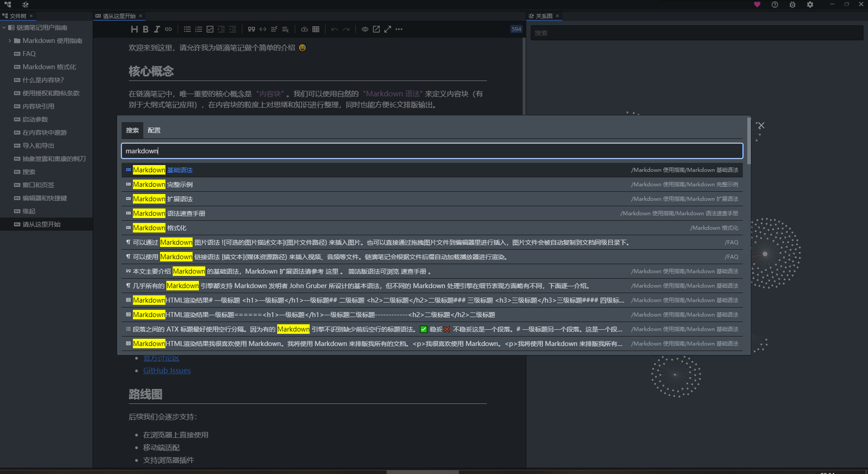868x474 pixels.
Task: Select the 请从这里开始 editor tab
Action: (119, 16)
